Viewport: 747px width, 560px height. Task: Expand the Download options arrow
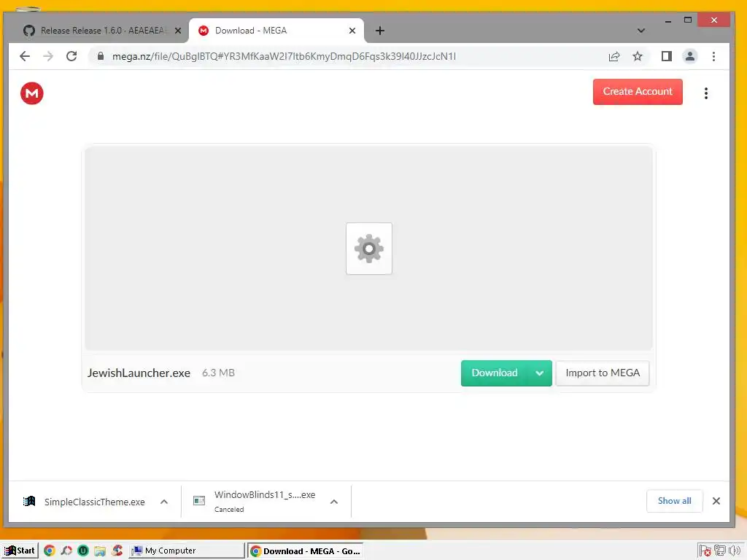click(540, 373)
